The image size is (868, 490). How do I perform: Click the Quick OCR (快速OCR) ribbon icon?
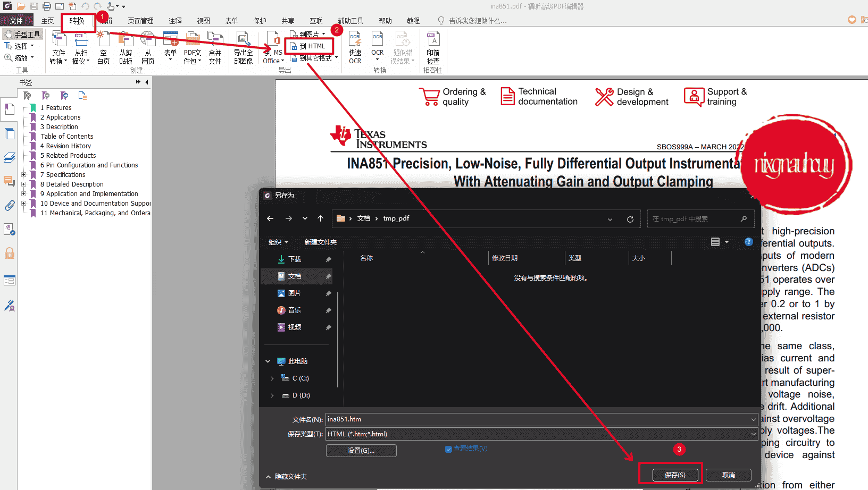[x=355, y=47]
